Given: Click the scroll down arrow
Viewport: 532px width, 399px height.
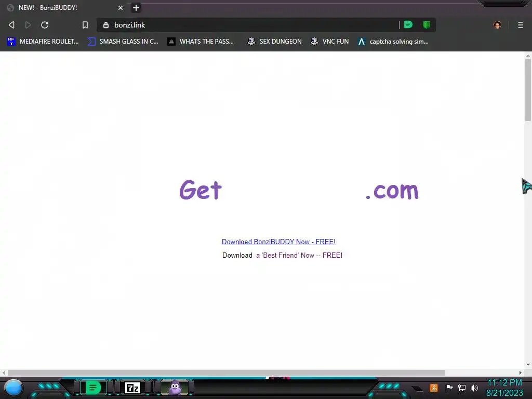Looking at the screenshot, I should (528, 365).
